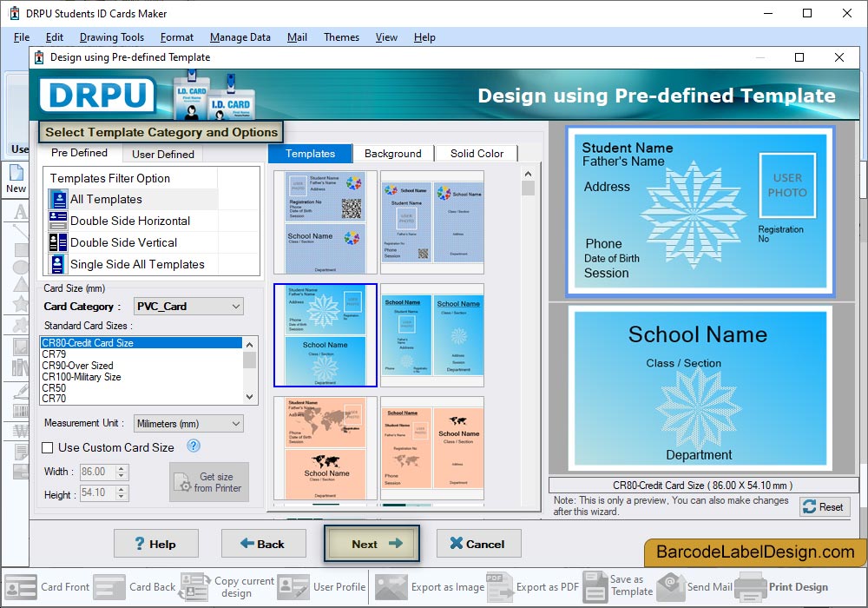Click the DRPU logo

click(98, 96)
